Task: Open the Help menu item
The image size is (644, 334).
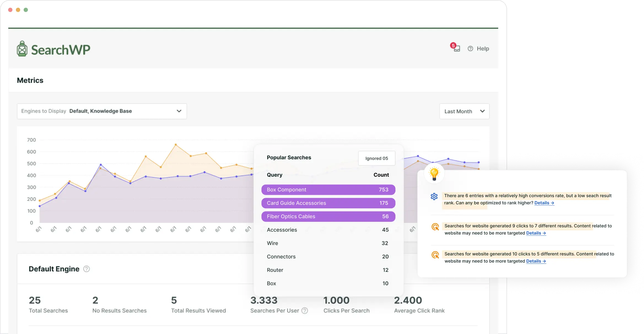Action: coord(483,49)
